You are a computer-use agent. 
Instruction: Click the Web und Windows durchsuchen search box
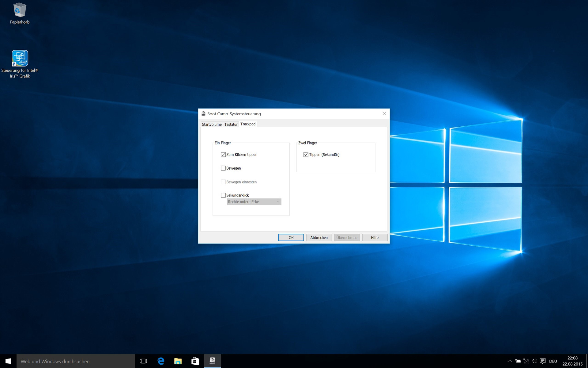click(76, 361)
